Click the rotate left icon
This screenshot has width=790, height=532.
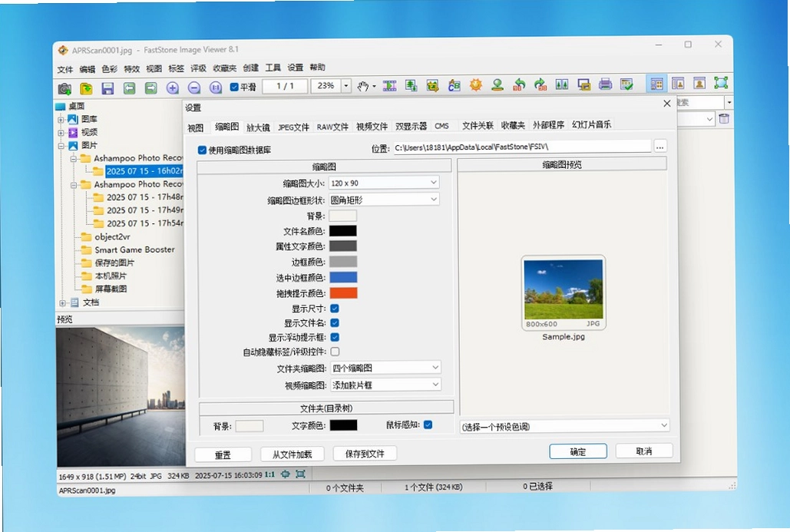click(519, 84)
